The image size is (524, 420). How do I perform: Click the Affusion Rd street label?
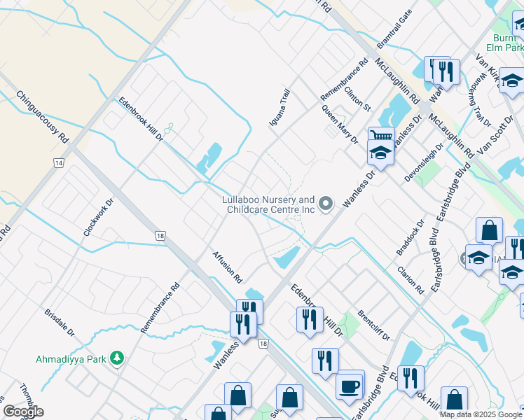coord(227,267)
